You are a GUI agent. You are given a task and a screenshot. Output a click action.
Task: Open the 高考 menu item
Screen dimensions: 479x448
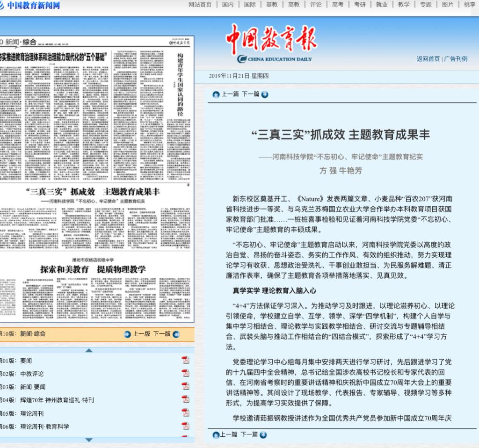point(337,5)
